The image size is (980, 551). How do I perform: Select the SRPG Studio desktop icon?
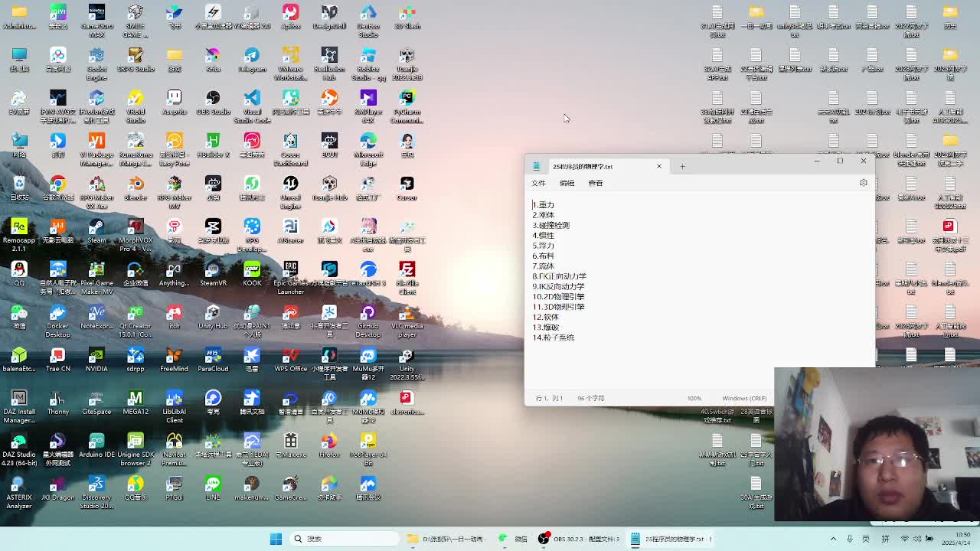pos(136,60)
